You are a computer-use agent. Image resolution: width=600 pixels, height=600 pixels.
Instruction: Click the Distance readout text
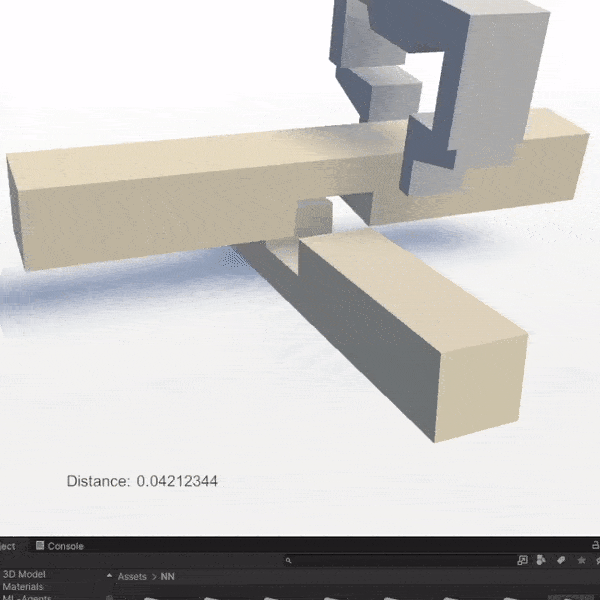(x=142, y=481)
